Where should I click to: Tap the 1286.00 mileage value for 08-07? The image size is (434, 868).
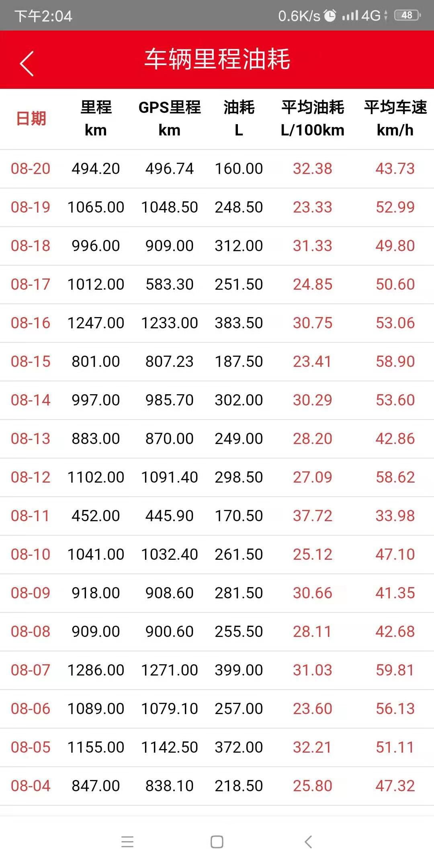[96, 670]
